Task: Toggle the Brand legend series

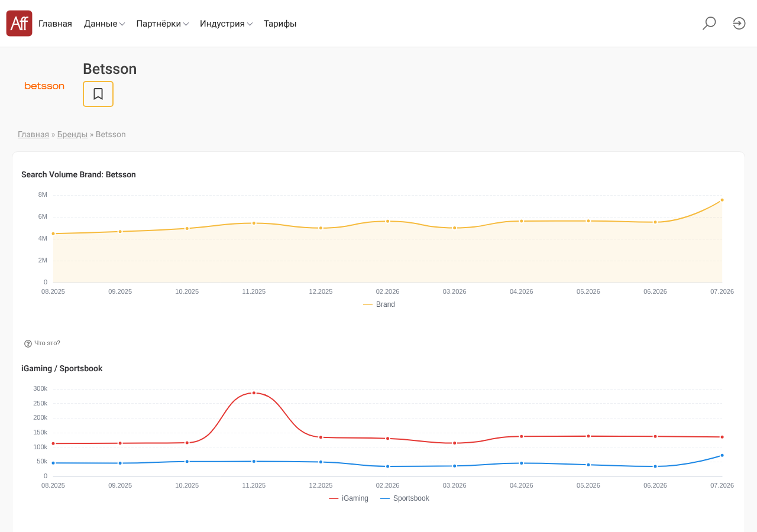Action: [x=379, y=304]
